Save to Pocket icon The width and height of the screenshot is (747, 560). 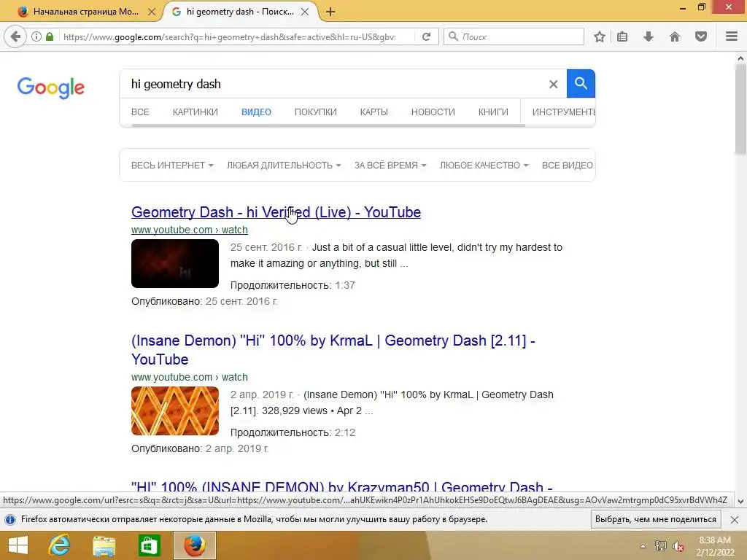point(701,36)
